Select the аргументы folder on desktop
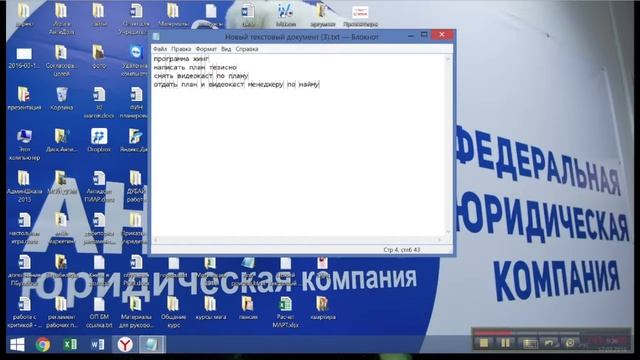Image resolution: width=640 pixels, height=360 pixels. click(x=322, y=15)
